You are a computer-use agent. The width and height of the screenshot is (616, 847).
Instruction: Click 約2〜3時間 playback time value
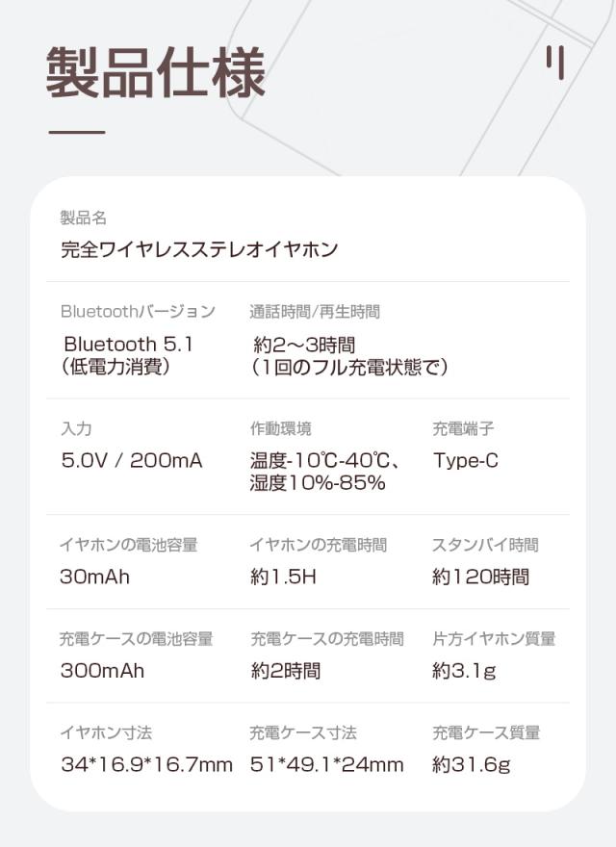click(304, 344)
